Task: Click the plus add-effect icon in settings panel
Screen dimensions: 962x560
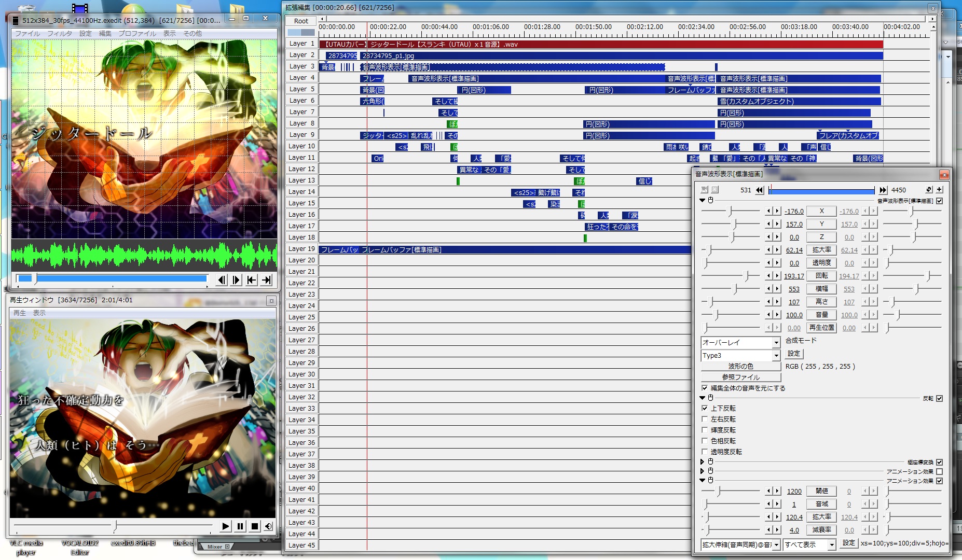Action: (940, 190)
